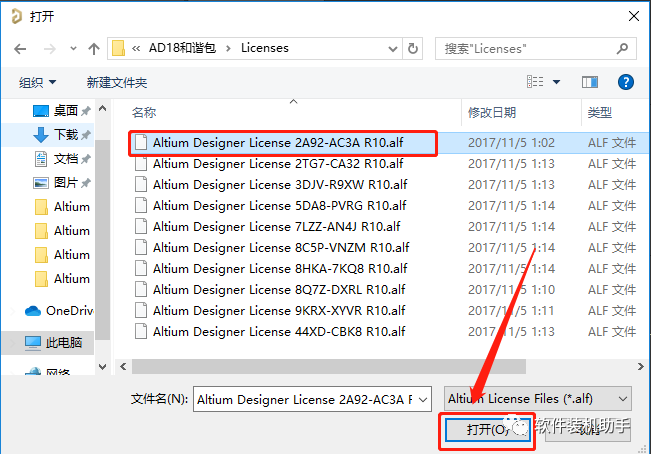Select license file 9KRX-XYVR R10.alf

pyautogui.click(x=279, y=310)
